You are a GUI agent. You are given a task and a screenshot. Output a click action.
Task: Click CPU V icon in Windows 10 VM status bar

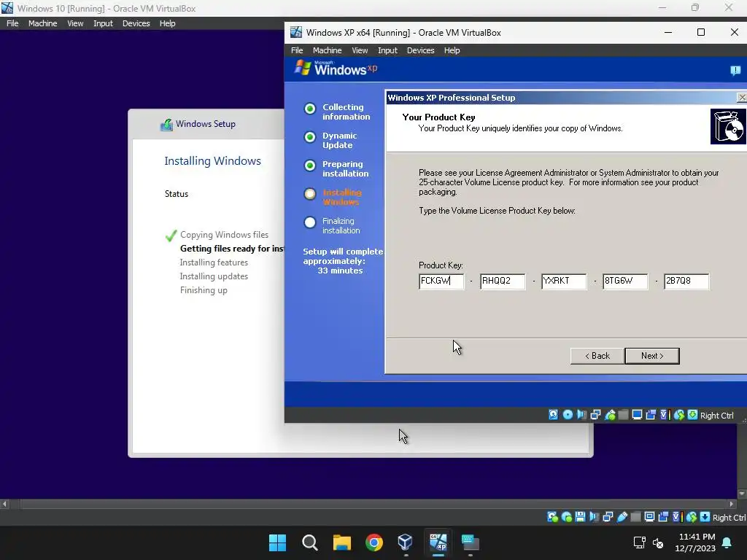677,517
